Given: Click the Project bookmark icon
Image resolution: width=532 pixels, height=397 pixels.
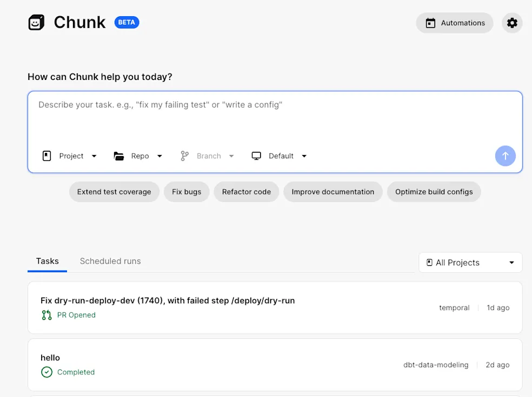Looking at the screenshot, I should [47, 156].
